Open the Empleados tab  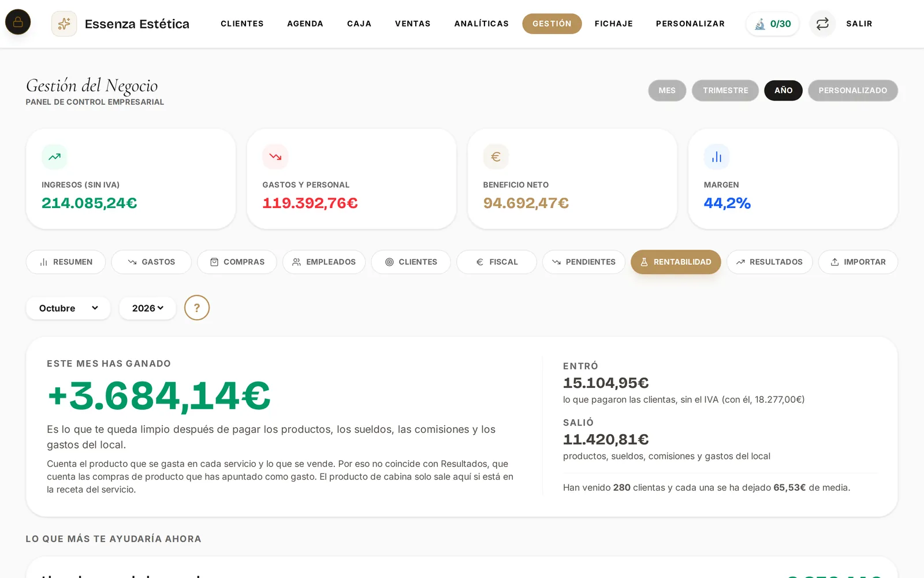tap(324, 262)
